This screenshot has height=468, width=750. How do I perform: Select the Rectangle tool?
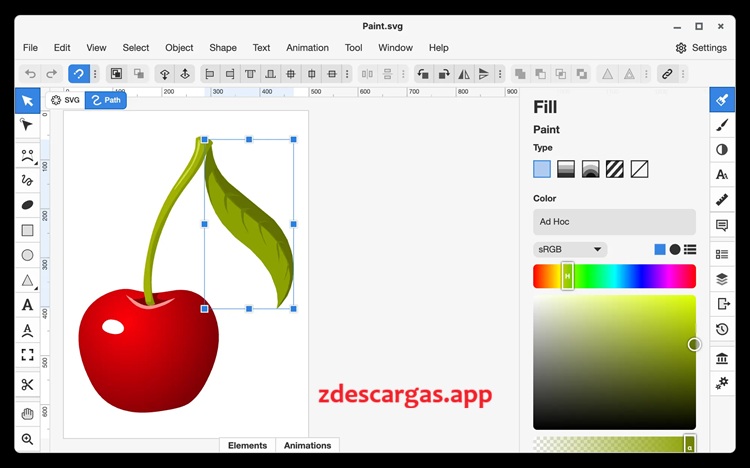coord(27,230)
